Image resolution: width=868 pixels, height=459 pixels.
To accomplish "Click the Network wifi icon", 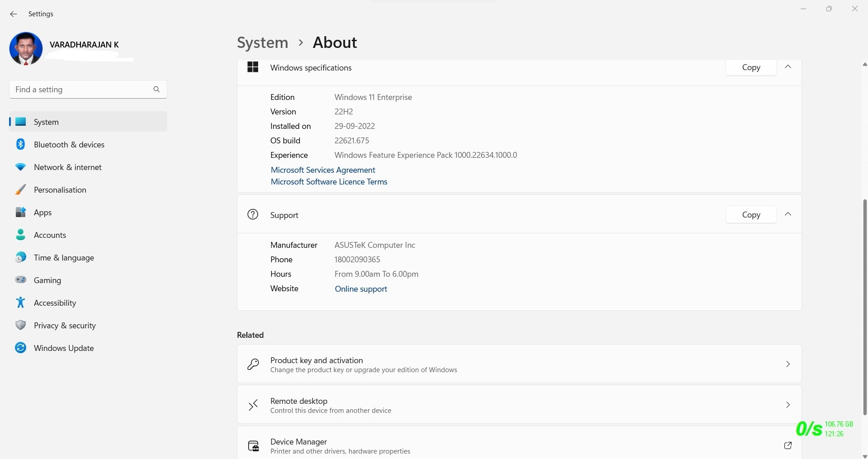I will [x=21, y=167].
